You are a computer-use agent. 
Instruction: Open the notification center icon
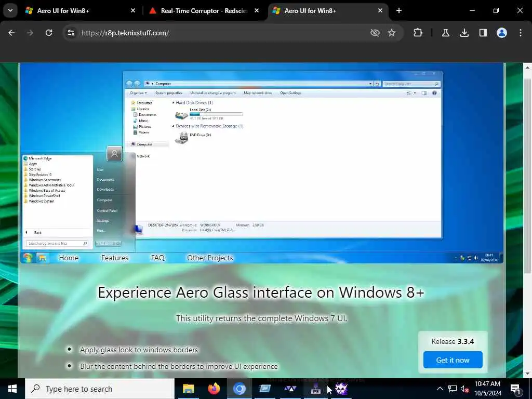(x=515, y=389)
